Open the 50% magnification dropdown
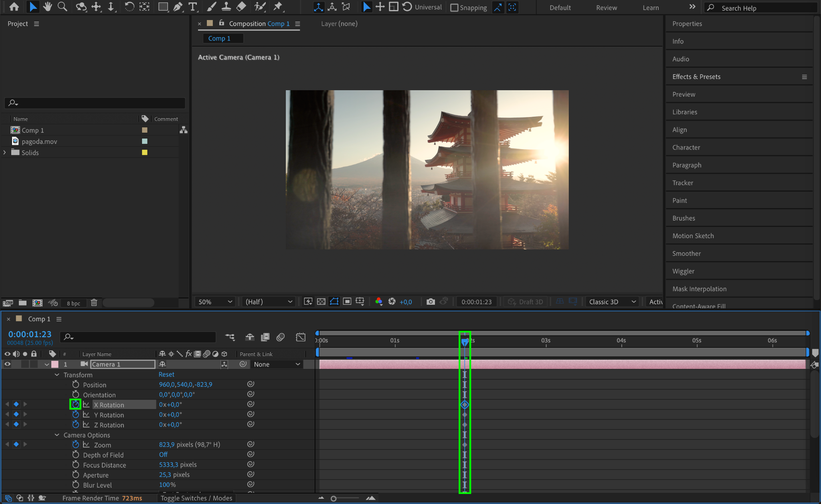This screenshot has height=504, width=821. pos(215,302)
